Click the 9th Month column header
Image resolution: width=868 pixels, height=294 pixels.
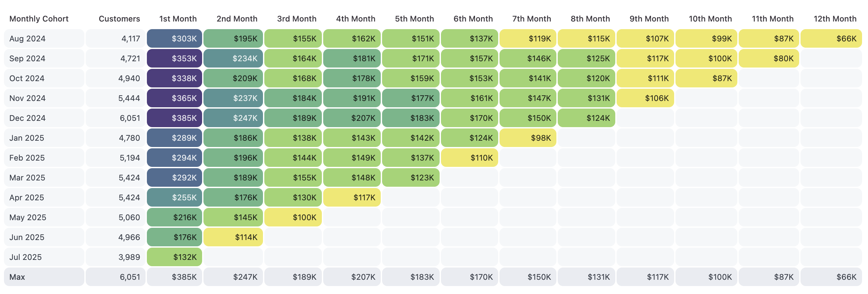coord(649,19)
